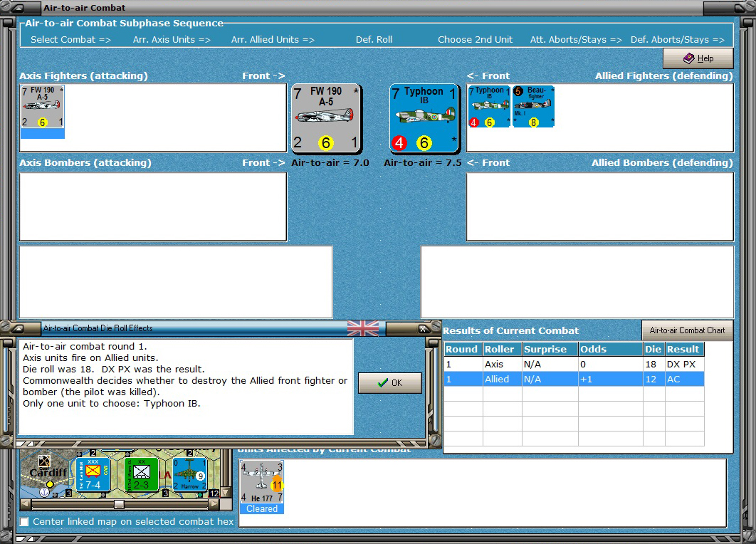Click 'Die roll was 18' line in effects text

coord(114,369)
